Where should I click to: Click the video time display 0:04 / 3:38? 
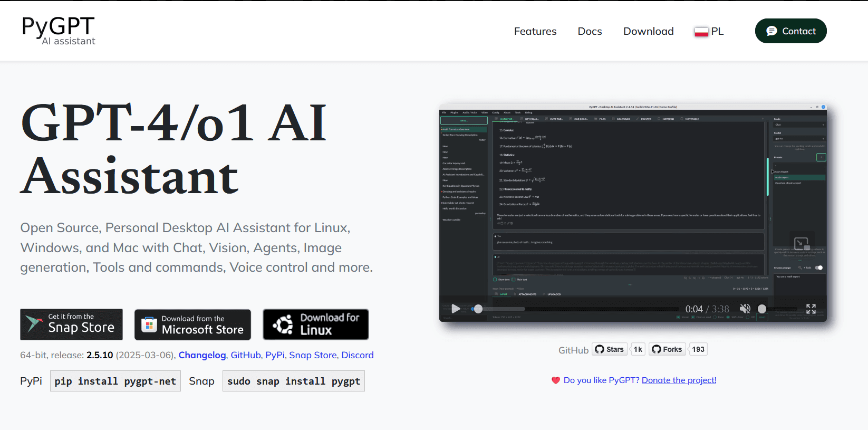[707, 309]
